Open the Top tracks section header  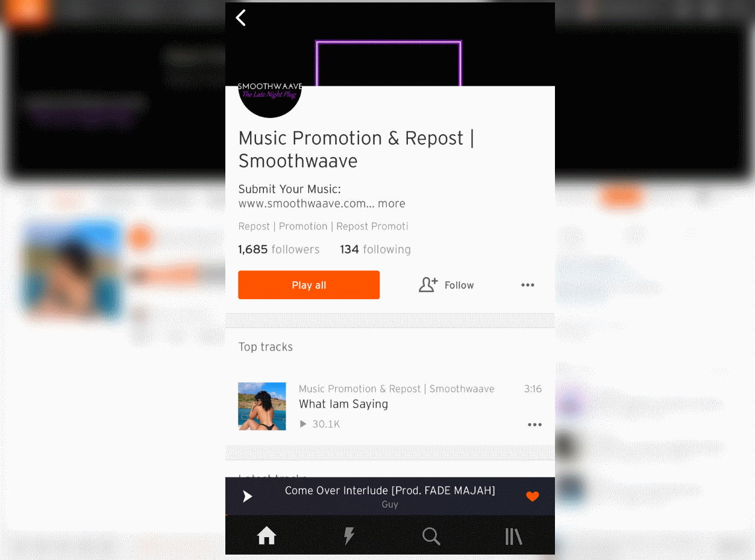click(x=266, y=347)
